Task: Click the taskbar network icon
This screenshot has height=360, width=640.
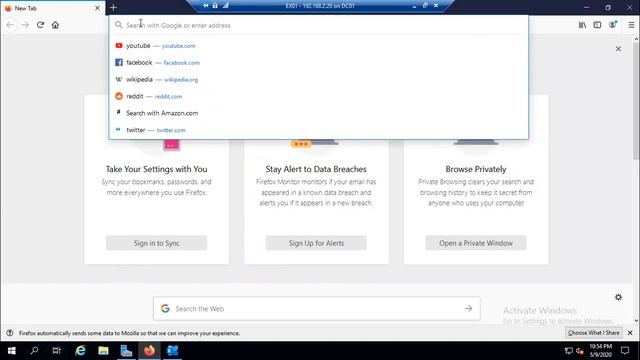Action: (569, 351)
